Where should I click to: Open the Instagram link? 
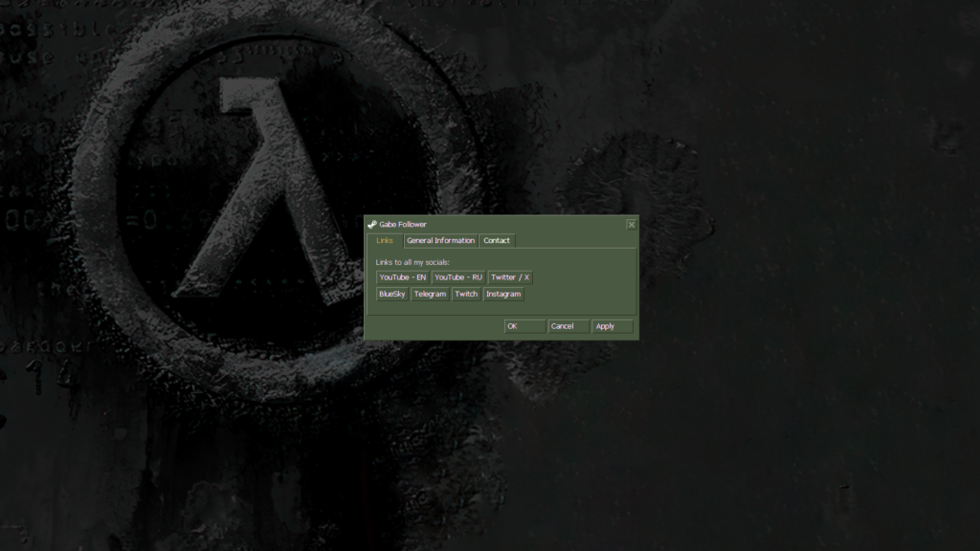[x=503, y=295]
